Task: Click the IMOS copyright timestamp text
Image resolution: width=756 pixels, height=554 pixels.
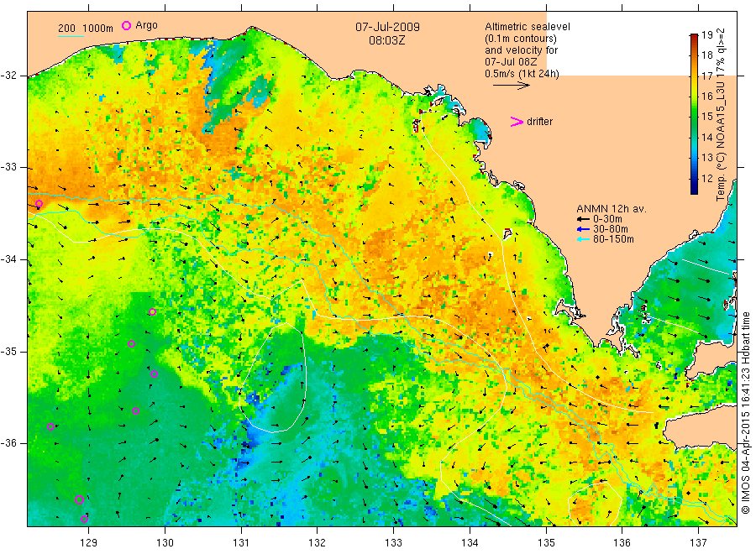Action: pyautogui.click(x=745, y=412)
